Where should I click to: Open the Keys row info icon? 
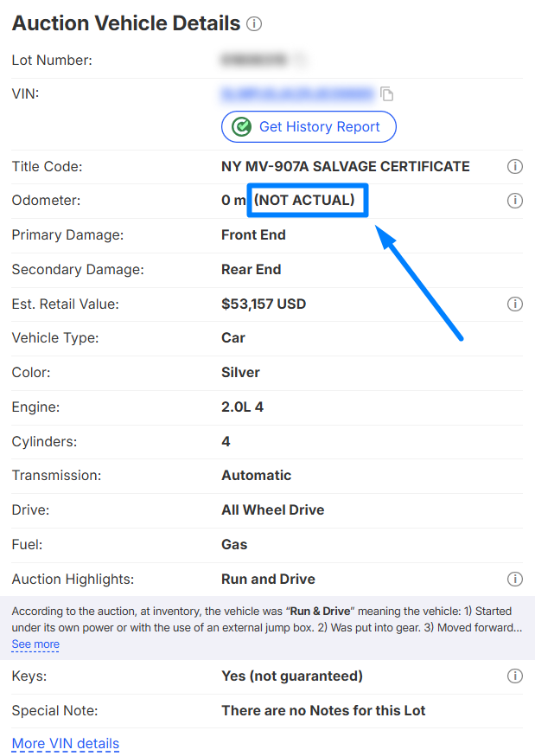click(x=515, y=676)
